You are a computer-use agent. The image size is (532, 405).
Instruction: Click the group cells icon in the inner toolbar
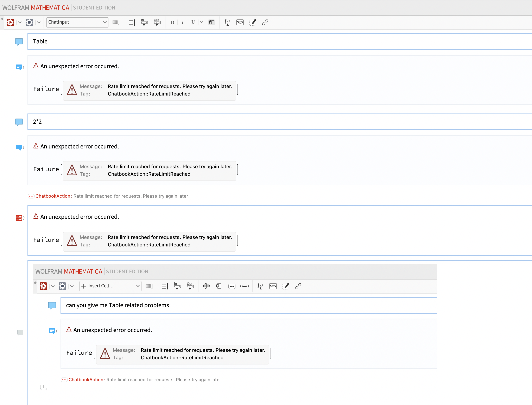(x=164, y=286)
